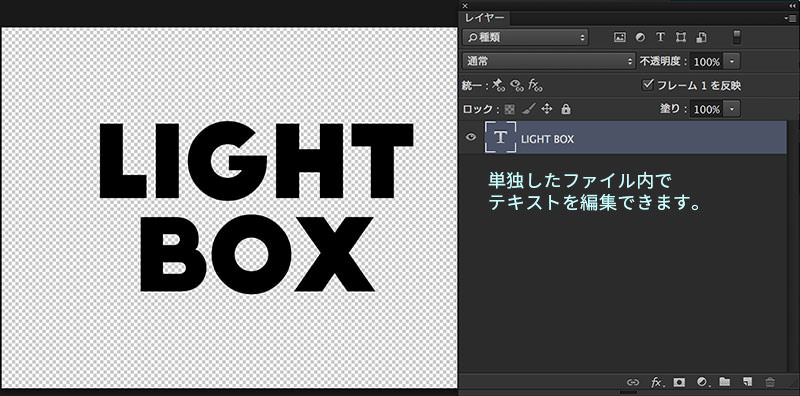
Task: Filter layers by type layer icon
Action: click(660, 37)
